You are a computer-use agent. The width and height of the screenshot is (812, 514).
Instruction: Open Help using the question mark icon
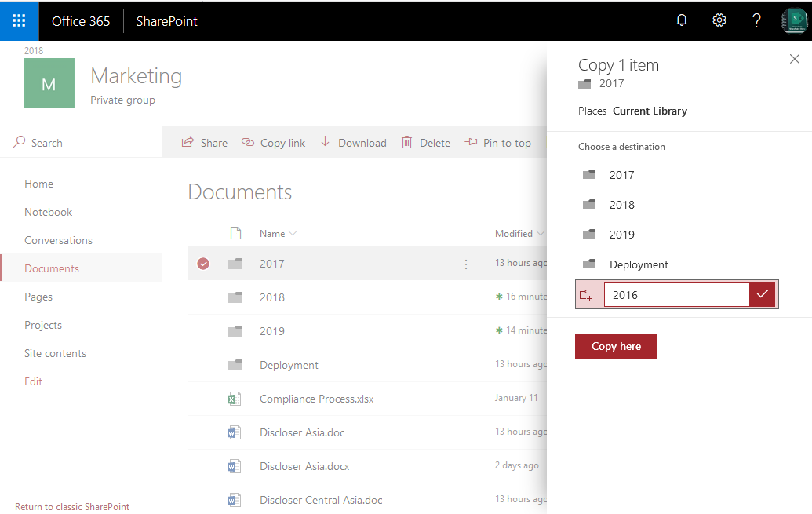756,20
